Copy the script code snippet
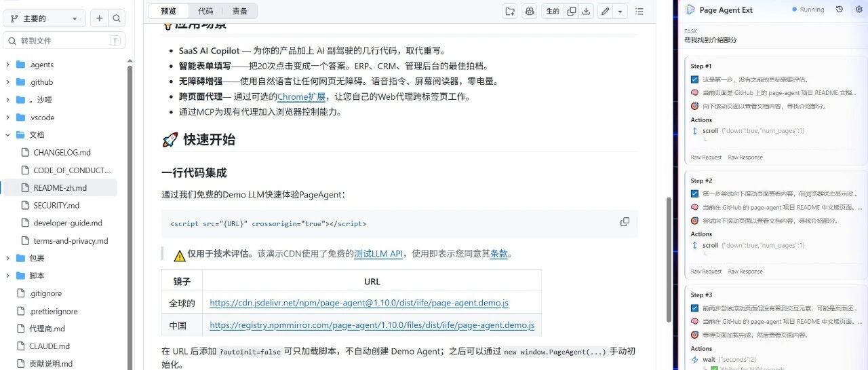This screenshot has height=370, width=868. point(625,222)
